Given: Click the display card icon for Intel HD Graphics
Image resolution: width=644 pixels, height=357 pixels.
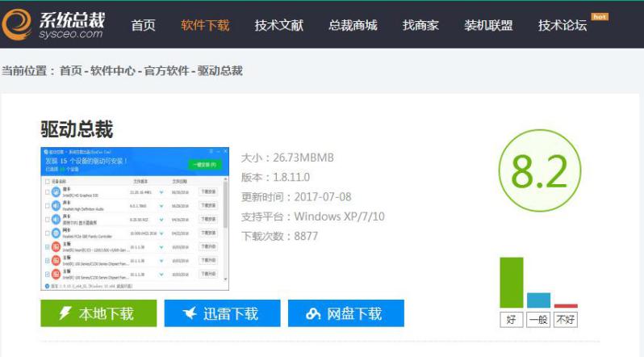Looking at the screenshot, I should tap(56, 192).
